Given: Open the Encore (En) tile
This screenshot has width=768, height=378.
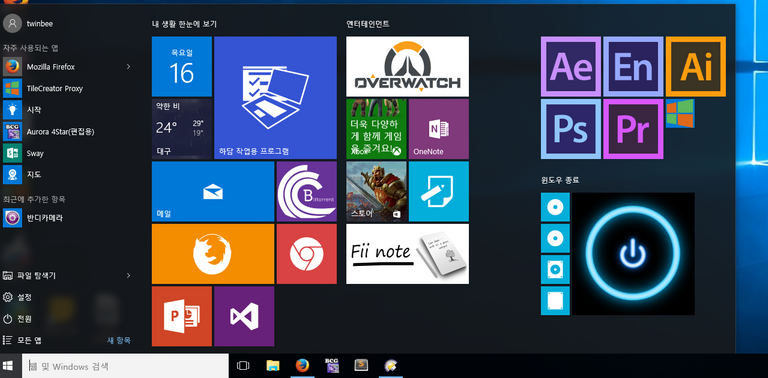Looking at the screenshot, I should click(x=633, y=67).
